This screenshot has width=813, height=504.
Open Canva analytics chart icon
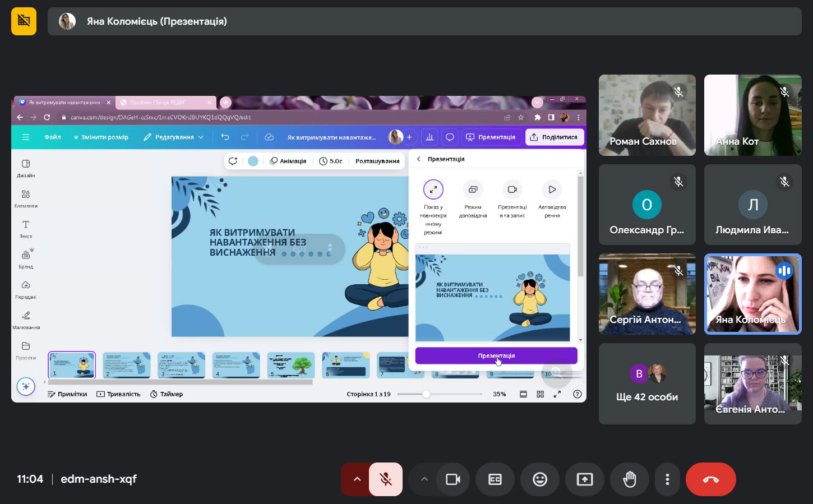click(429, 137)
